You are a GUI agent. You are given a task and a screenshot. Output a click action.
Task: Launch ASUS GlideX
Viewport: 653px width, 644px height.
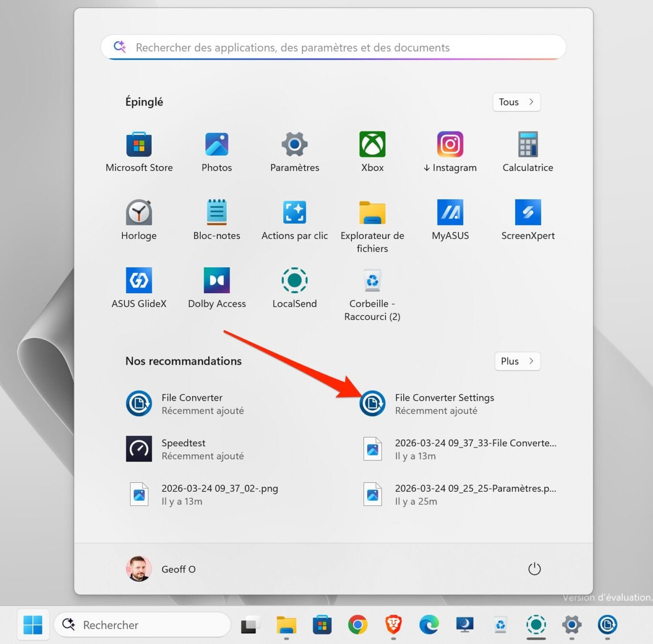coord(139,288)
